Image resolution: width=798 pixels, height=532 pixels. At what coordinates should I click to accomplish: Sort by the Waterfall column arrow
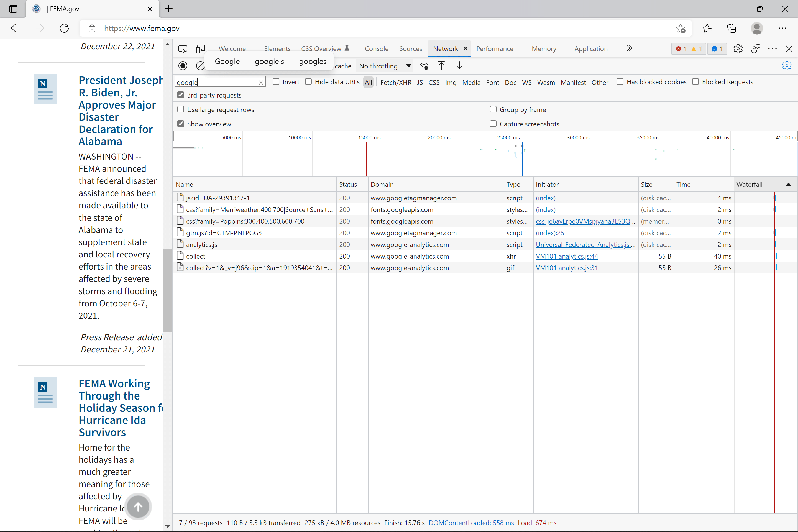tap(788, 185)
